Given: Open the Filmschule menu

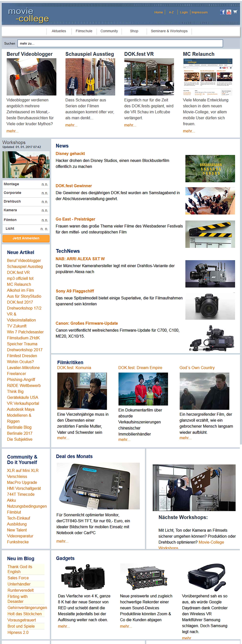Looking at the screenshot, I should pos(84,31).
